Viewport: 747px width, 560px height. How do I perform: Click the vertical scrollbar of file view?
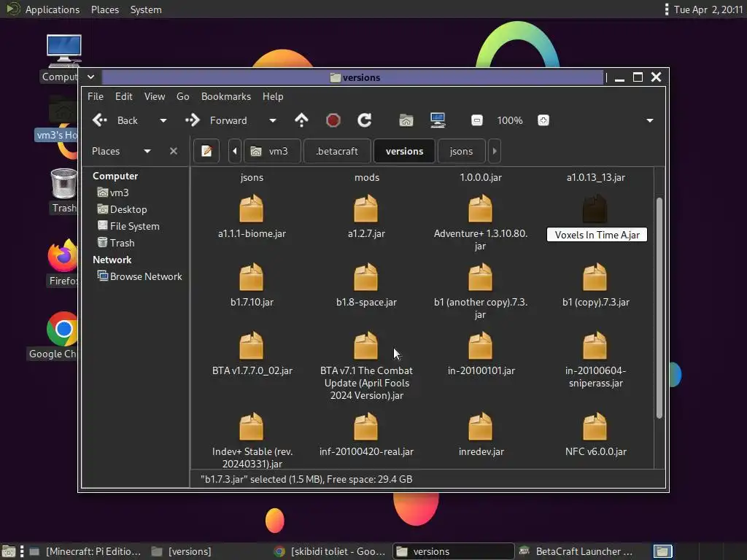[x=659, y=308]
